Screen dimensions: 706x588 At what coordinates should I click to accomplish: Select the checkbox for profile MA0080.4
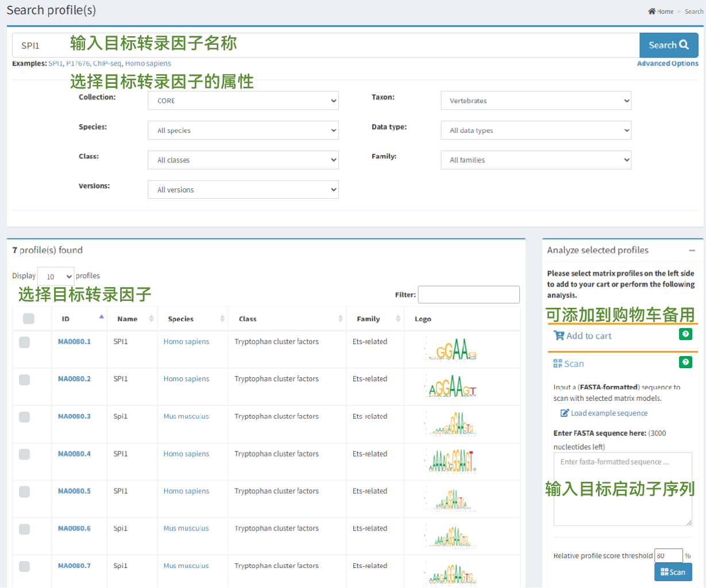[x=24, y=454]
